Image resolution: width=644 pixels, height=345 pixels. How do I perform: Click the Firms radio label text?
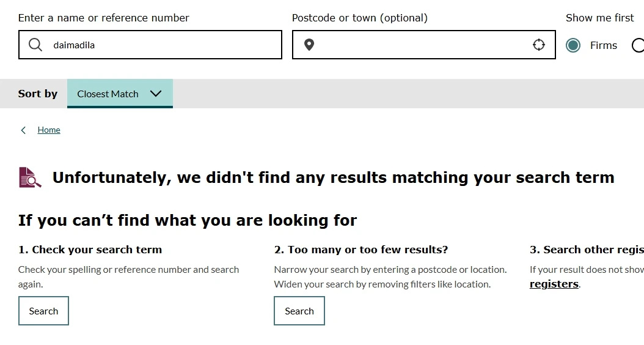(603, 45)
